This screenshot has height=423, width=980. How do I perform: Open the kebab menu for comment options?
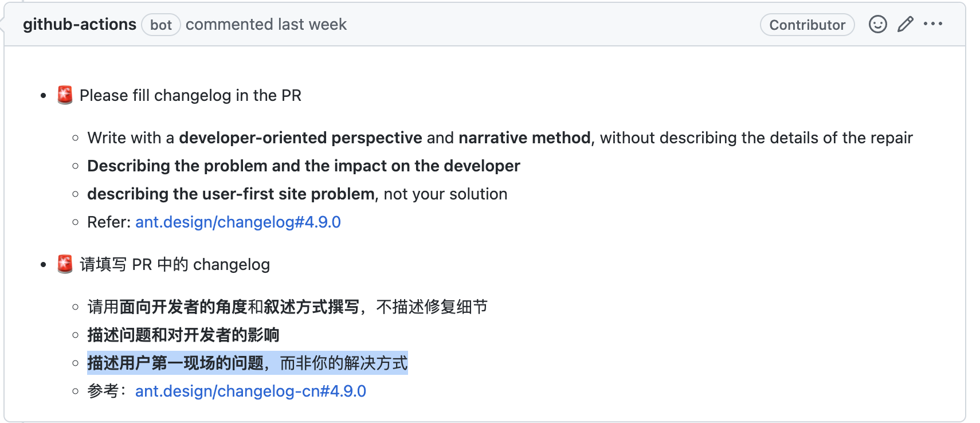point(934,24)
